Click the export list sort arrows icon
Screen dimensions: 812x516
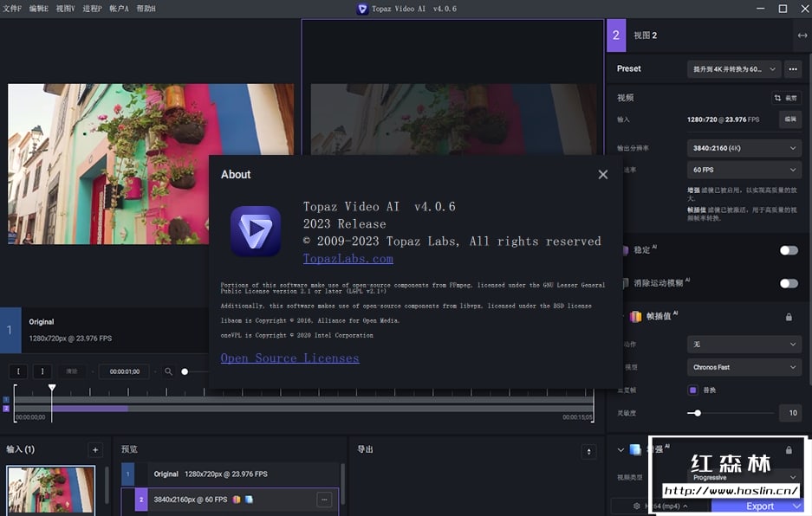588,452
